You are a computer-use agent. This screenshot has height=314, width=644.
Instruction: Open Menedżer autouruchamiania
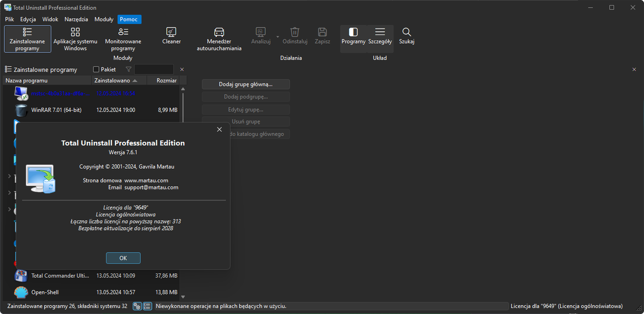(219, 39)
